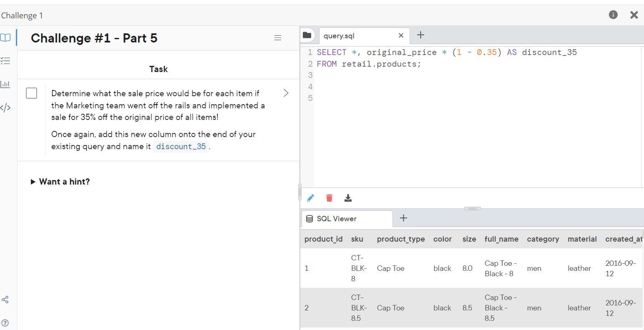Click line 3 in the query editor
The height and width of the screenshot is (330, 644).
tap(375, 75)
